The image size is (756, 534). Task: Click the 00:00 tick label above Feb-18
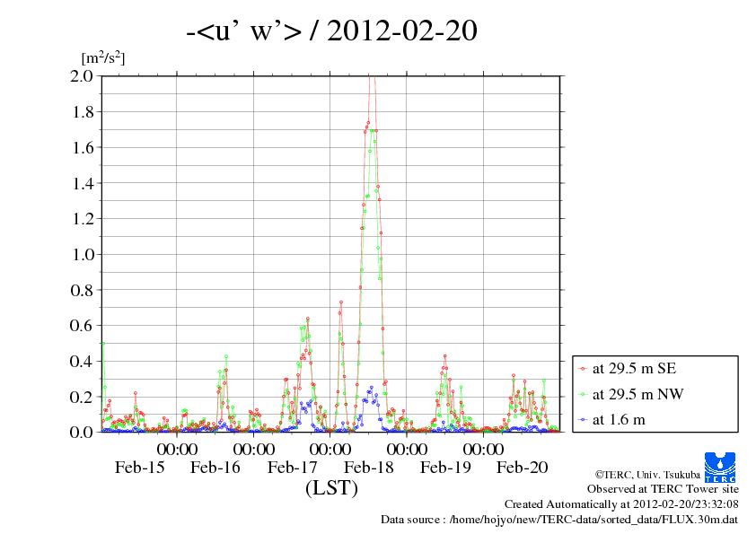coord(407,449)
